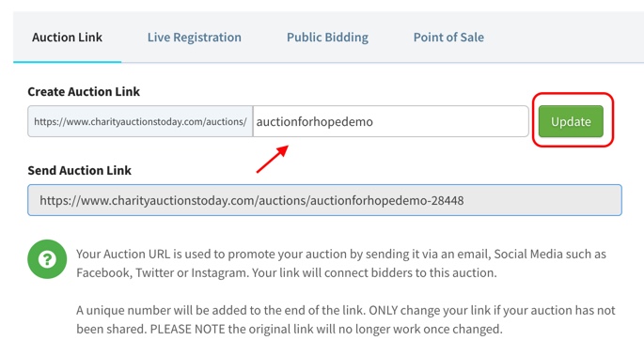Click 'Social Media such as' text in help paragraph
The width and height of the screenshot is (644, 356).
click(x=550, y=255)
